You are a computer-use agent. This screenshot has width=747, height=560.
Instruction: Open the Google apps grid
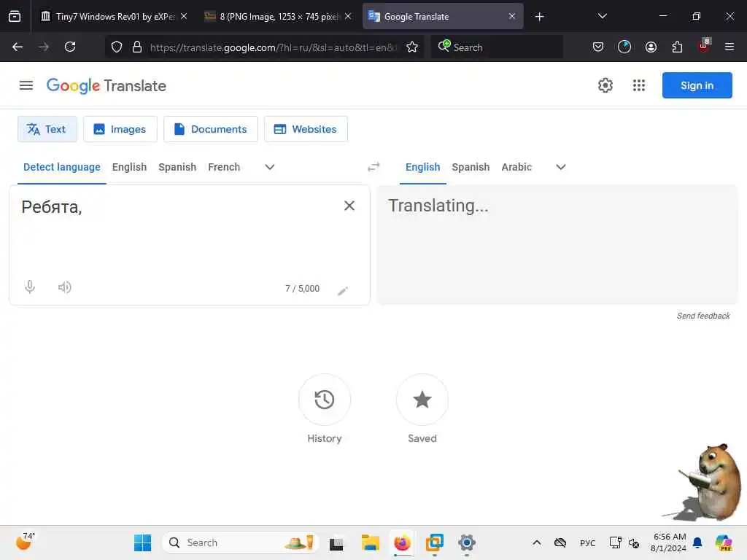point(639,85)
